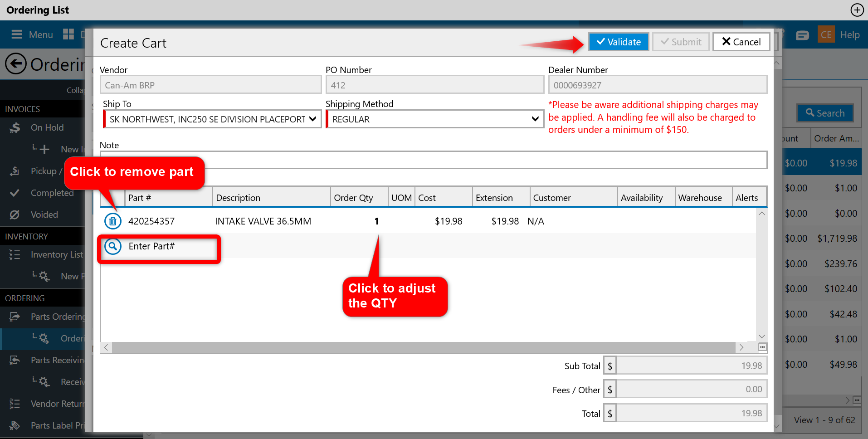Click the Vendor Returns icon
This screenshot has width=868, height=439.
click(15, 404)
